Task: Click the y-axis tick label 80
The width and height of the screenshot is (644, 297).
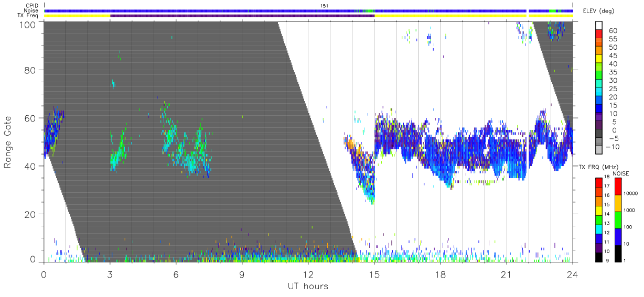Action: click(x=30, y=70)
